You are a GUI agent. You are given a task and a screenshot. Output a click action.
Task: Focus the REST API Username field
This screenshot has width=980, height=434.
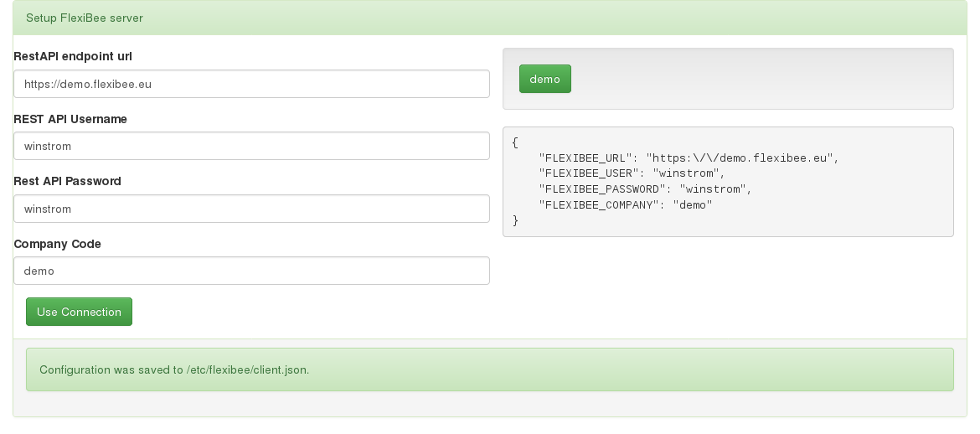[x=251, y=146]
